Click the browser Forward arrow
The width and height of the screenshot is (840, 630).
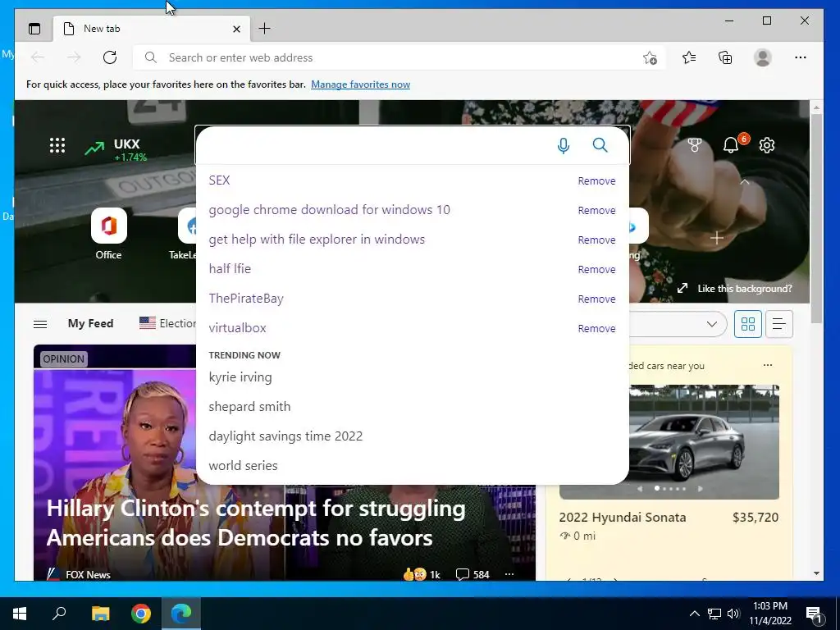74,57
